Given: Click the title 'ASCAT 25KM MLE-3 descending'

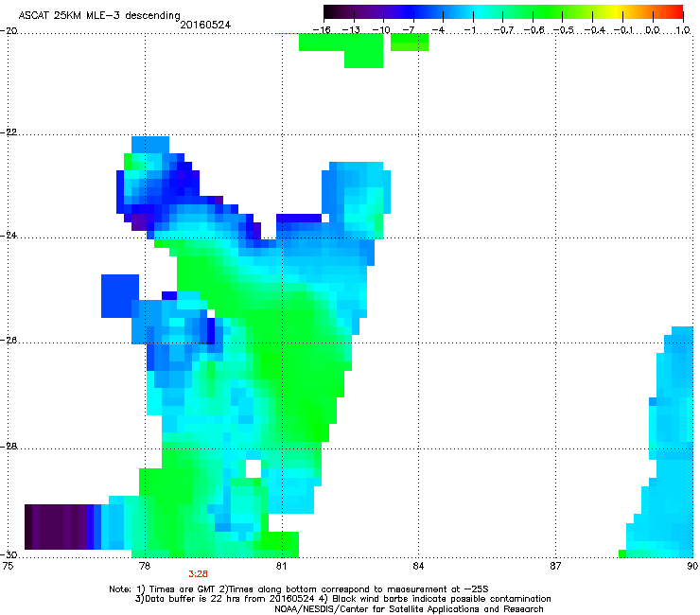Looking at the screenshot, I should point(99,15).
